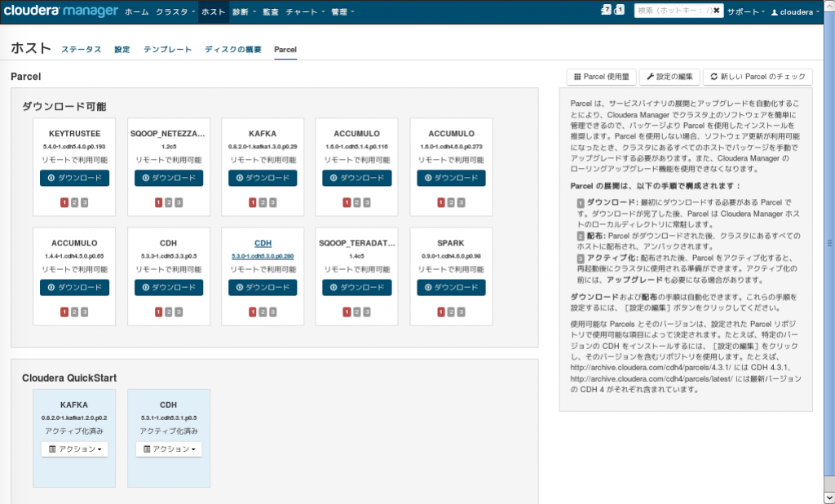The height and width of the screenshot is (504, 835).
Task: Click version text 5.4.0-1.cdh5.4.0.p0.193
Action: point(74,147)
